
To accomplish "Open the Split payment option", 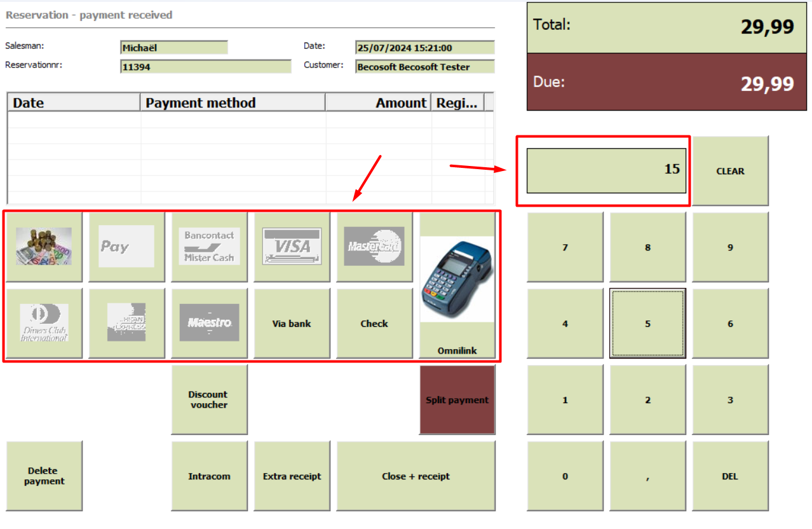I will pyautogui.click(x=457, y=399).
